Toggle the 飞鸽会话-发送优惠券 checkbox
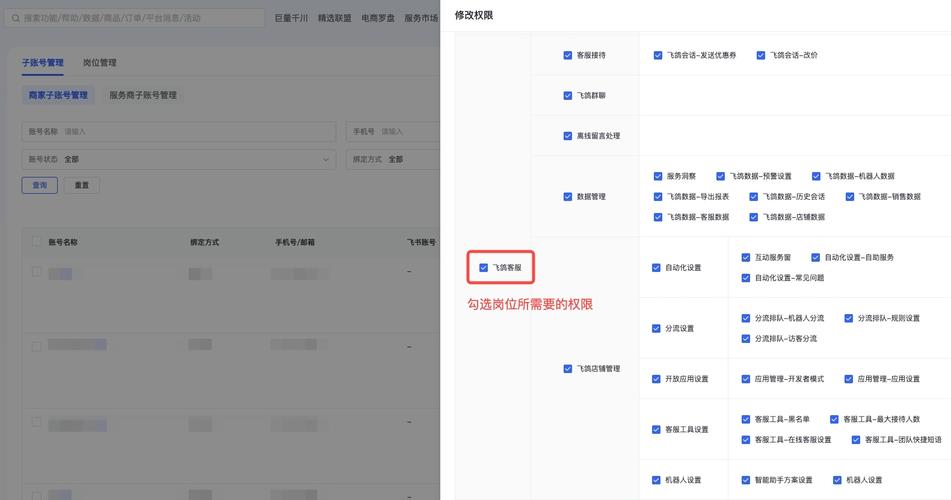951x500 pixels. [x=658, y=55]
